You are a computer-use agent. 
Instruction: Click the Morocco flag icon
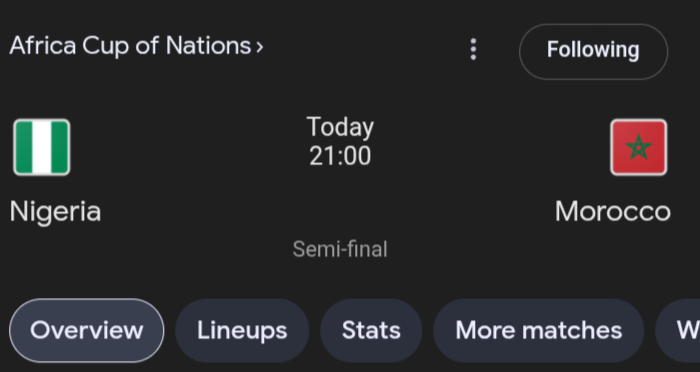click(x=638, y=147)
